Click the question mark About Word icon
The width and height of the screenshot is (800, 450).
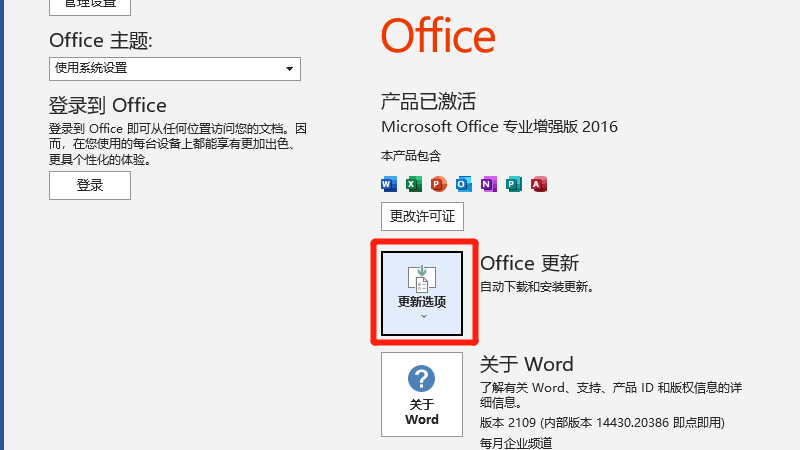tap(422, 379)
